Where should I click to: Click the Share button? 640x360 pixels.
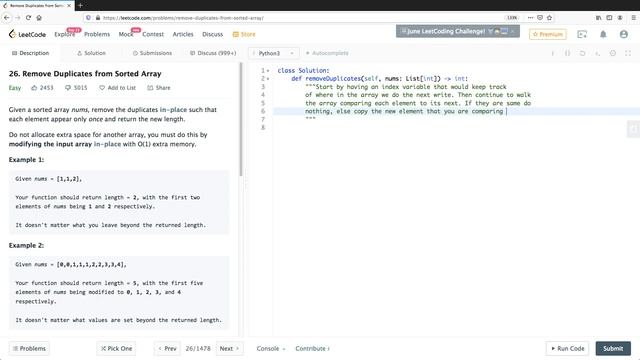click(159, 88)
